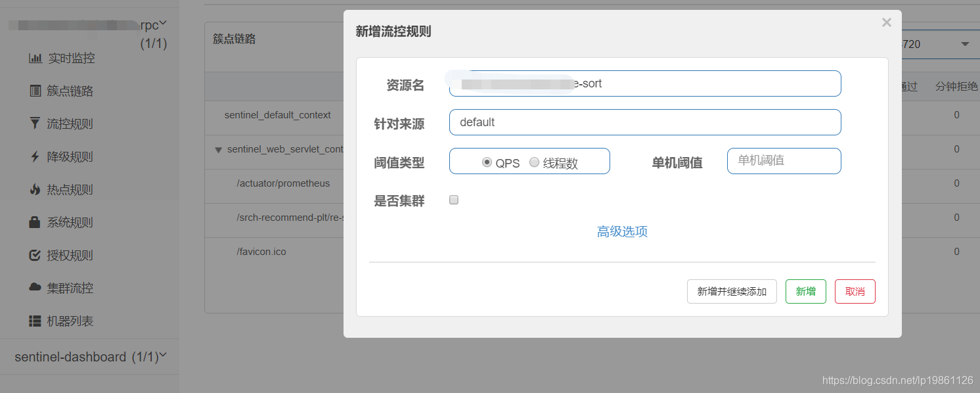
Task: Click the 降级规则 lightning bolt icon
Action: (35, 156)
